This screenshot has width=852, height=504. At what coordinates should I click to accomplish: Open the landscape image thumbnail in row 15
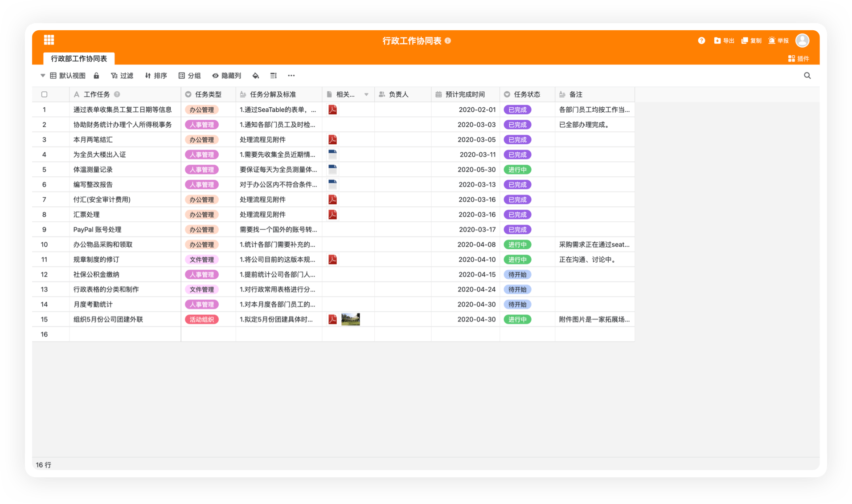coord(350,319)
